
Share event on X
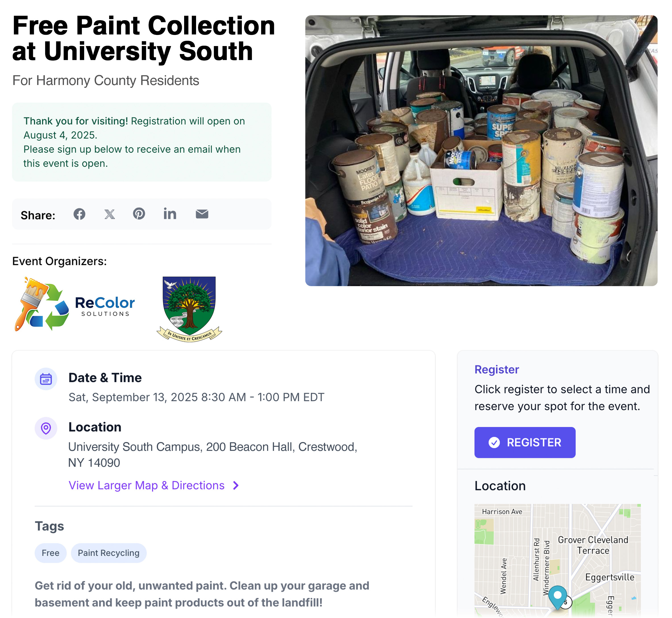pos(109,214)
